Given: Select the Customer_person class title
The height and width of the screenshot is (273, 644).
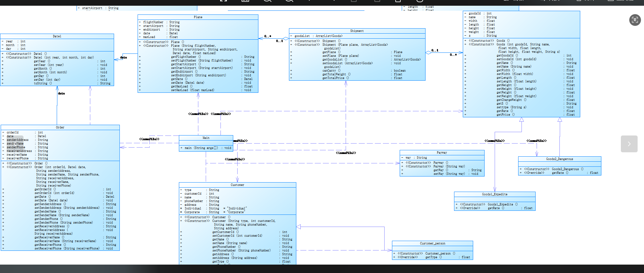Looking at the screenshot, I should [433, 243].
